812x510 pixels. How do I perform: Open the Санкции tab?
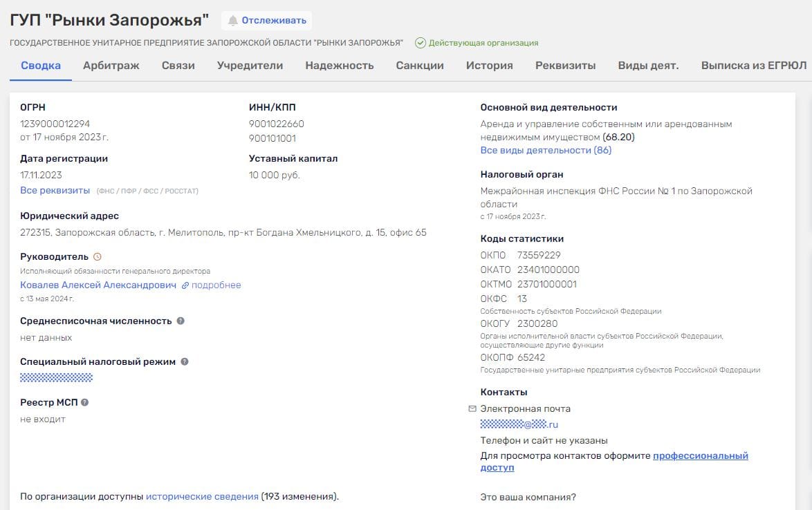[x=420, y=66]
